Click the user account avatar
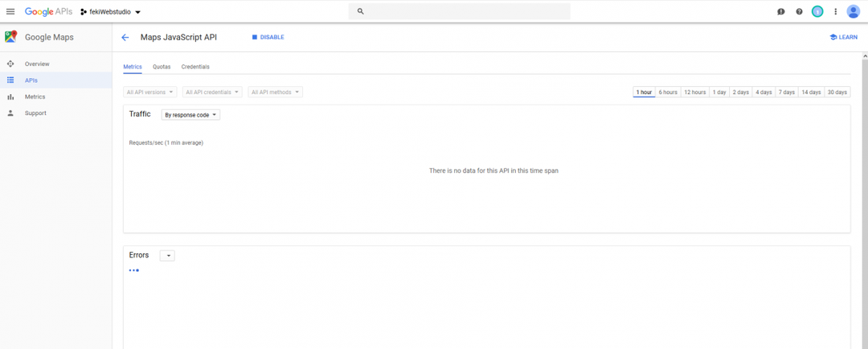This screenshot has height=349, width=868. click(x=853, y=11)
